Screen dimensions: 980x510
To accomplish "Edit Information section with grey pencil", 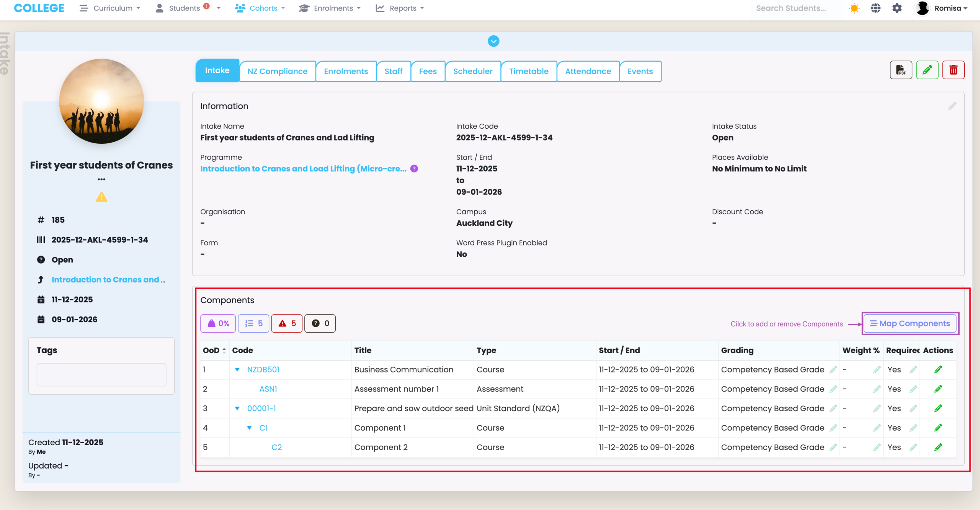I will pos(952,106).
